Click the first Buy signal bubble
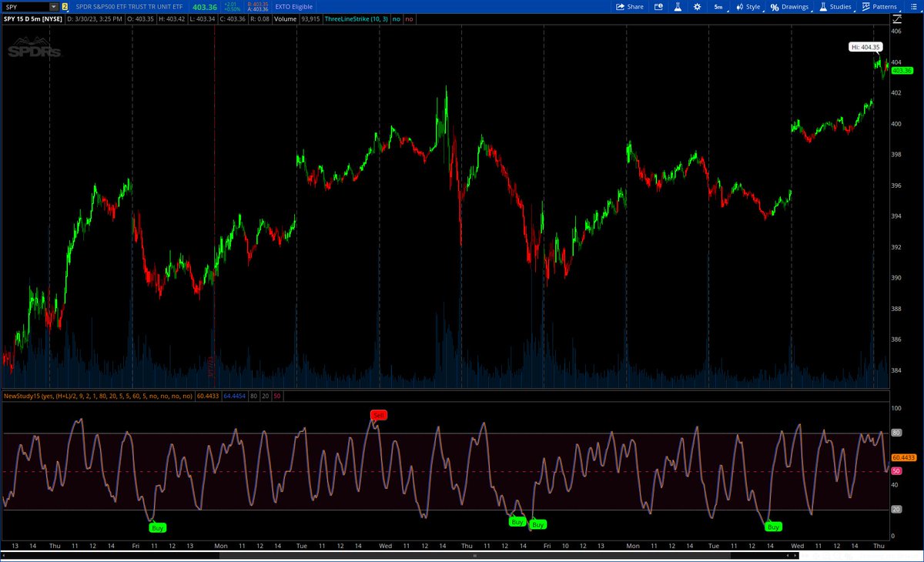Image resolution: width=924 pixels, height=562 pixels. pos(157,527)
